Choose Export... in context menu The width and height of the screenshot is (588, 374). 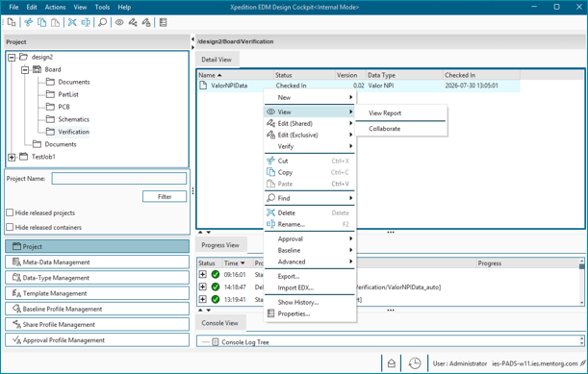310,276
